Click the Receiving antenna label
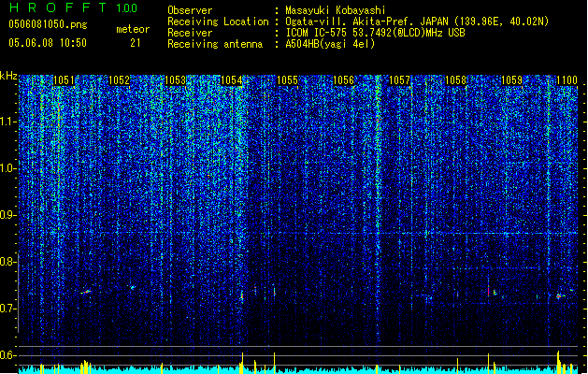This screenshot has width=588, height=374. coord(215,44)
